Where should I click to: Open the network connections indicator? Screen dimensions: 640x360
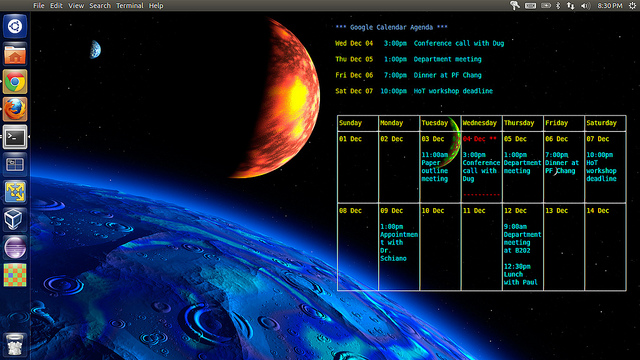click(571, 6)
